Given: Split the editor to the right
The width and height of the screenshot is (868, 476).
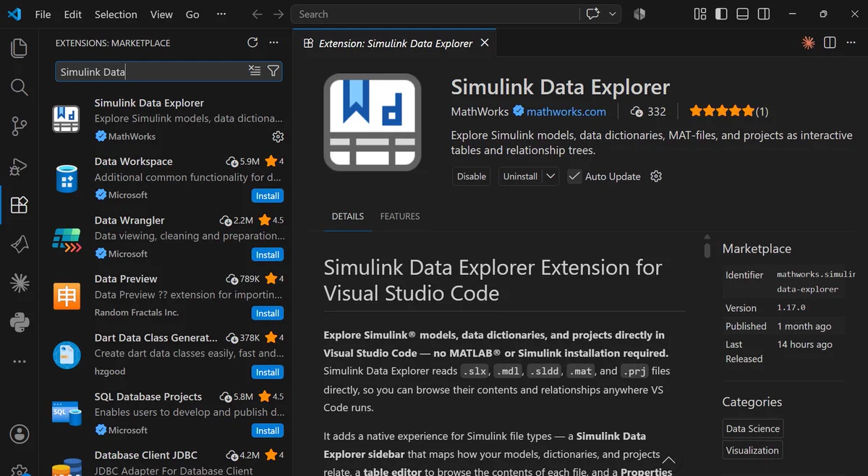Looking at the screenshot, I should [x=830, y=43].
